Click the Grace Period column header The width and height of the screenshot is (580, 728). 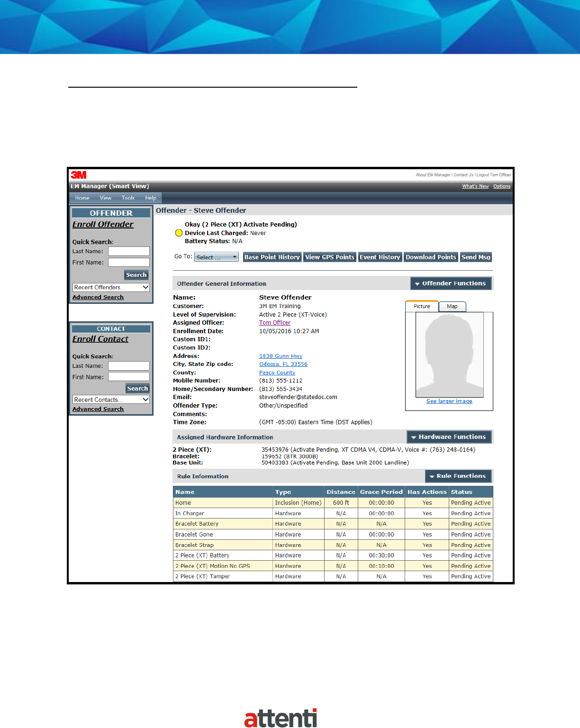point(381,492)
